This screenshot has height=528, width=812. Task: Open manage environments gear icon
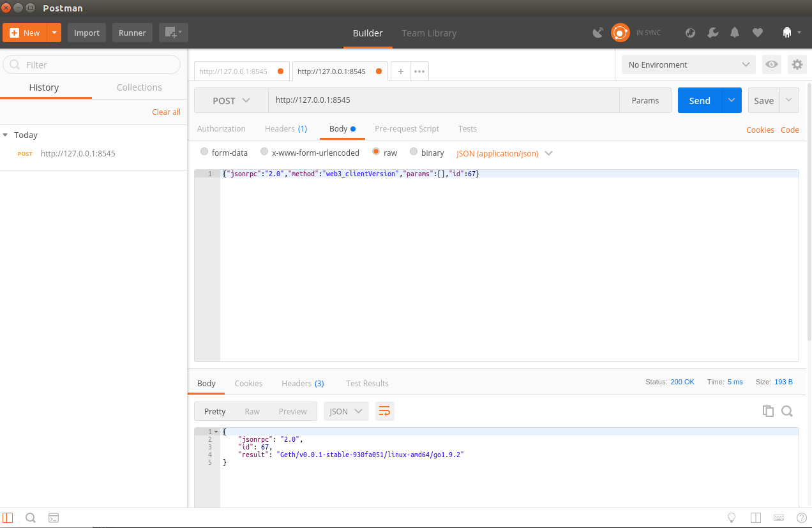(796, 64)
